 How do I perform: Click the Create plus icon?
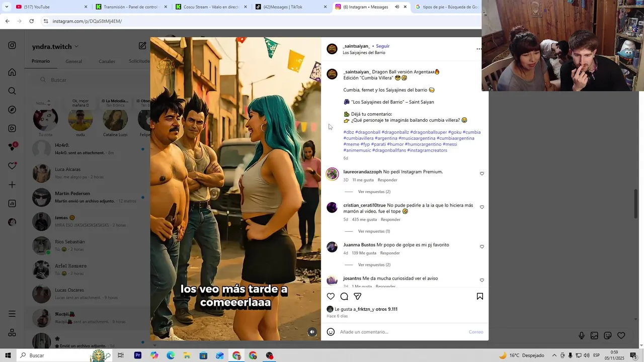[12, 185]
